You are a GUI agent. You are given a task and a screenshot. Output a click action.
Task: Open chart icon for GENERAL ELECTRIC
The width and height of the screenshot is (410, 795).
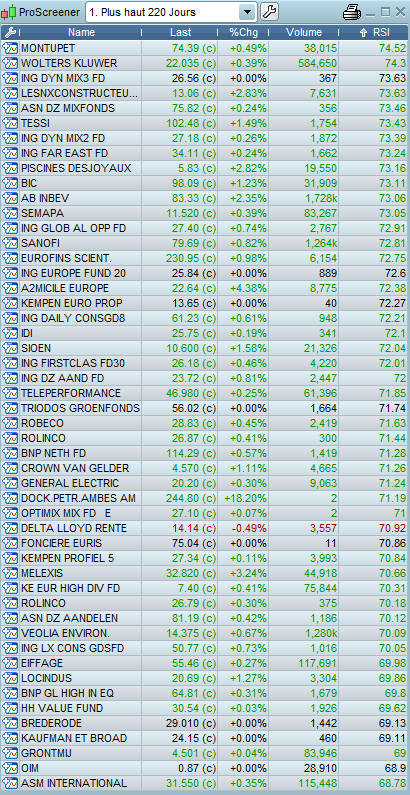pyautogui.click(x=10, y=483)
